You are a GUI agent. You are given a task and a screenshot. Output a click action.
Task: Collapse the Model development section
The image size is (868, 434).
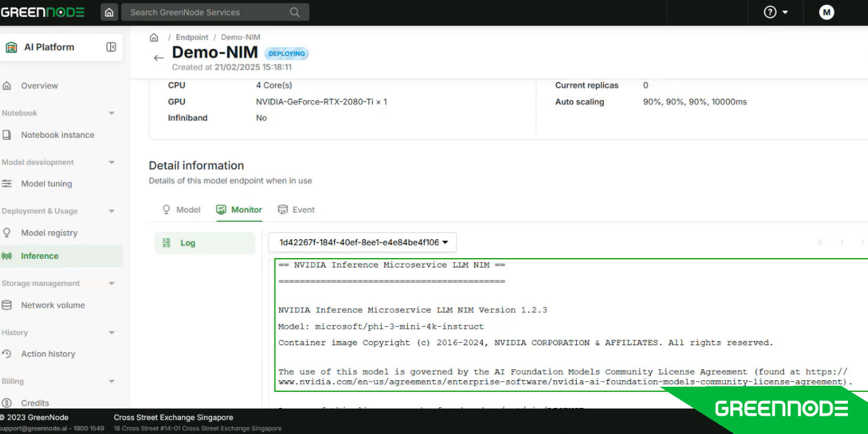pyautogui.click(x=112, y=162)
